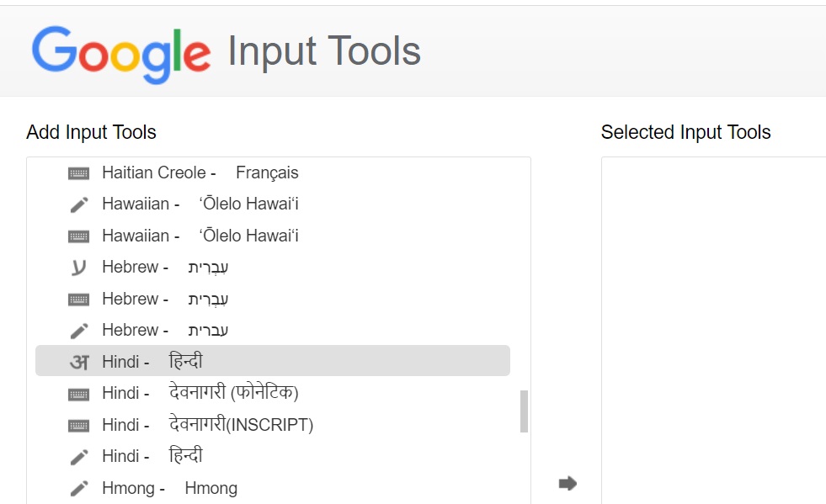This screenshot has width=826, height=504.
Task: Click keyboard icon beside Haitian Creole
Action: [78, 173]
